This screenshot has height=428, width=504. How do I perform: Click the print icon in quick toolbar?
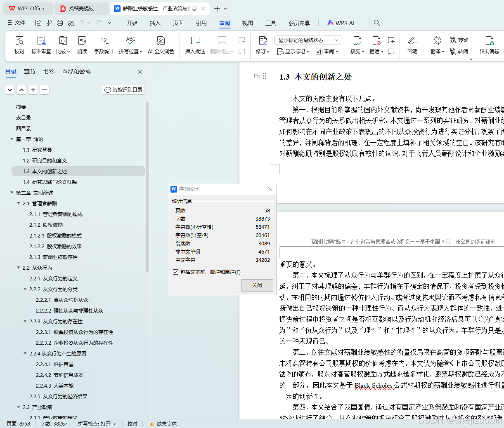coord(60,23)
